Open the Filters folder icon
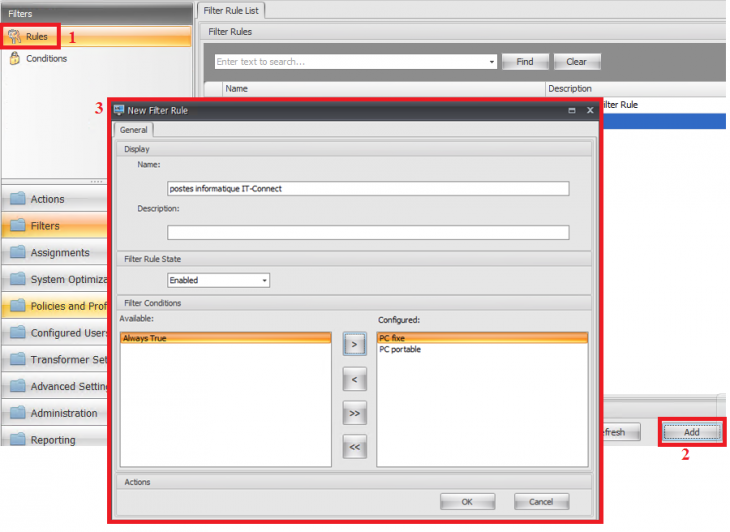 point(18,226)
